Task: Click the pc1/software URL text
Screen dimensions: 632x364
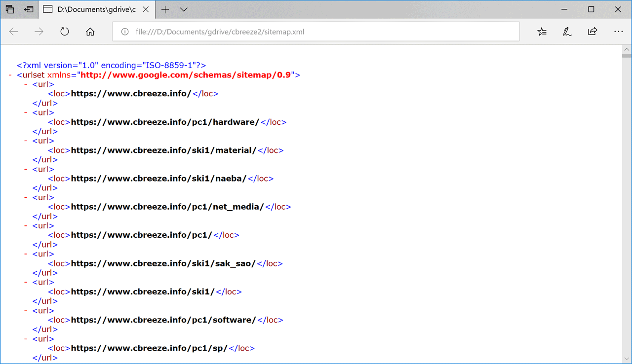Action: coord(163,320)
